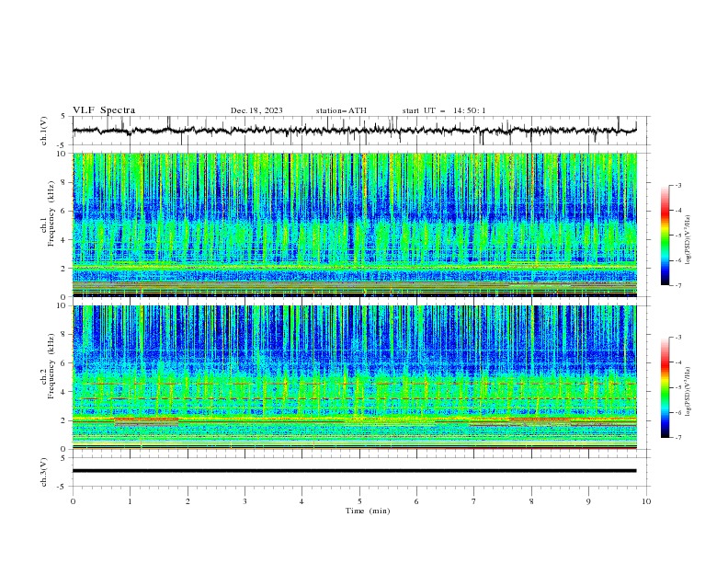Click the "ch.3(V)" axis label

tap(44, 472)
